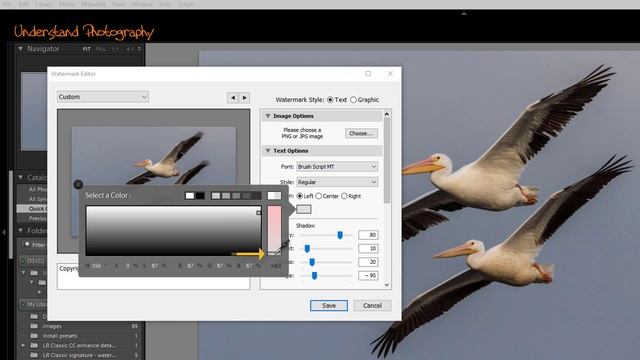Pick the darkest gray swatch in color picker
This screenshot has height=360, width=640.
tap(257, 196)
